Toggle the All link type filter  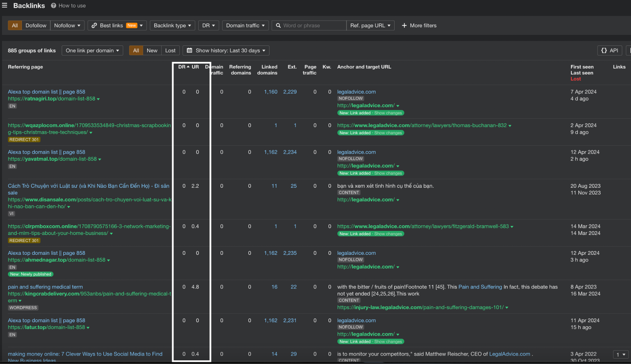coord(15,26)
